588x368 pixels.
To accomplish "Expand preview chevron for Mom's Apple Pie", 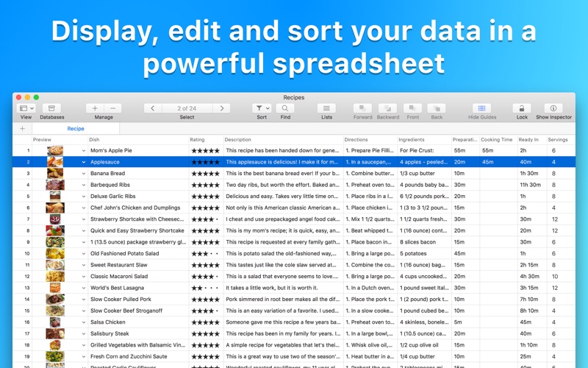I will [x=84, y=151].
